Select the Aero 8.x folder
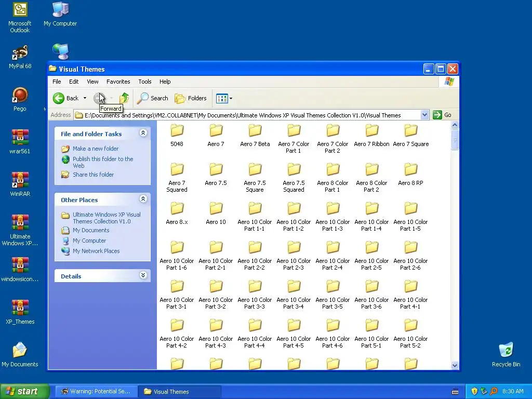532x399 pixels. click(177, 214)
